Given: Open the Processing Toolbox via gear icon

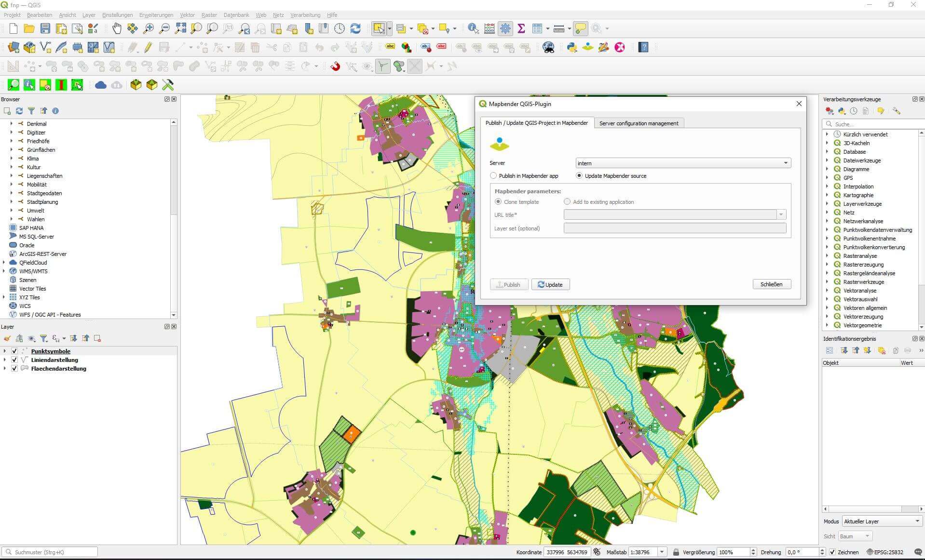Looking at the screenshot, I should tap(504, 28).
